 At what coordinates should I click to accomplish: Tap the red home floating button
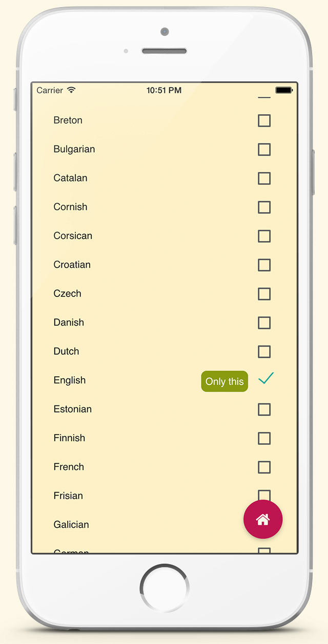[x=263, y=519]
